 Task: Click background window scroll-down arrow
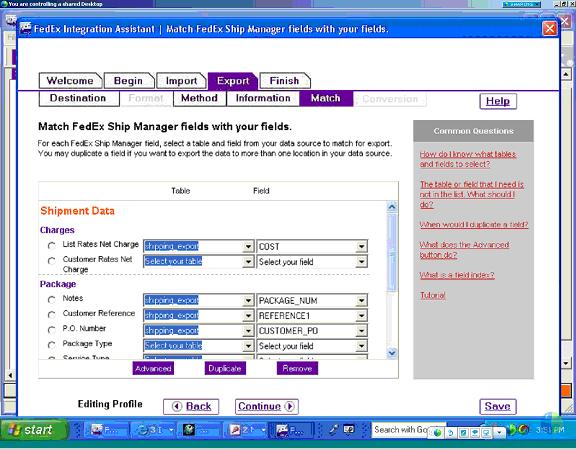point(566,364)
